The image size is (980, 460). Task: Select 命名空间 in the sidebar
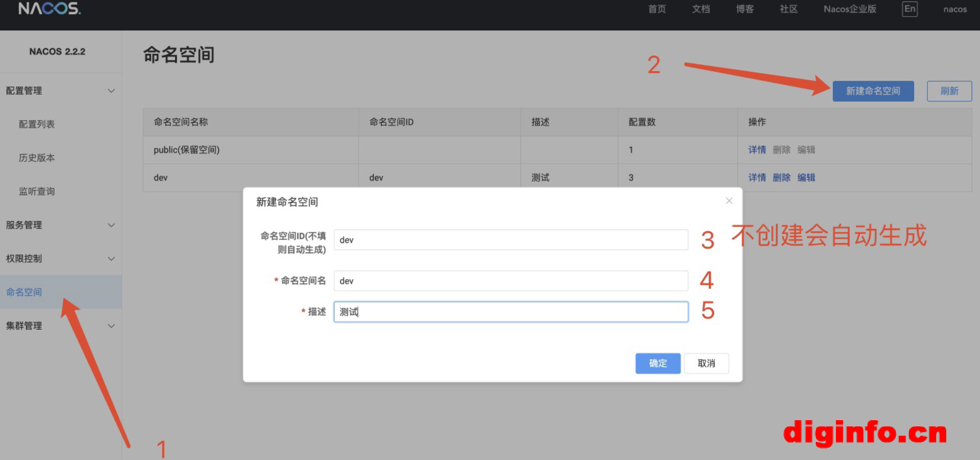(61, 292)
